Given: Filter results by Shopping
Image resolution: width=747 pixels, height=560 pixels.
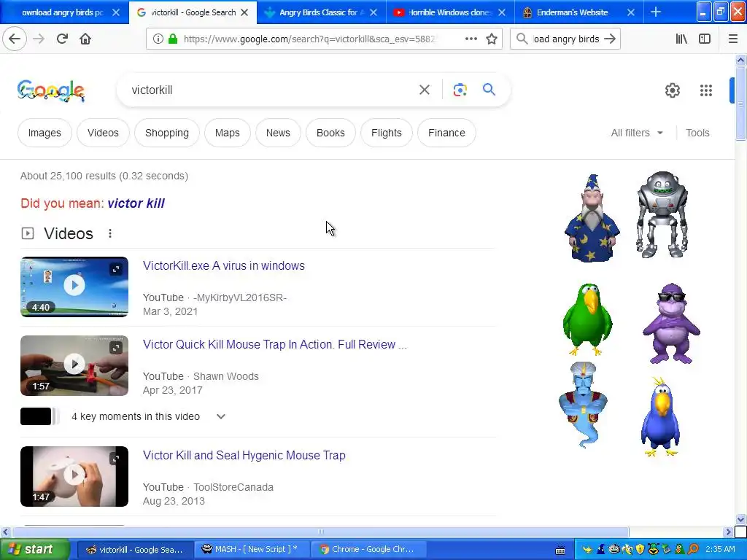Looking at the screenshot, I should pyautogui.click(x=167, y=133).
